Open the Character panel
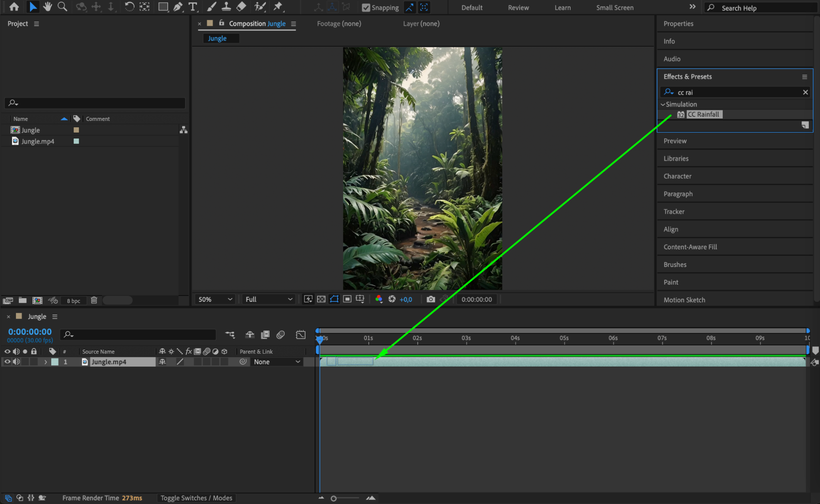This screenshot has height=504, width=820. coord(677,176)
